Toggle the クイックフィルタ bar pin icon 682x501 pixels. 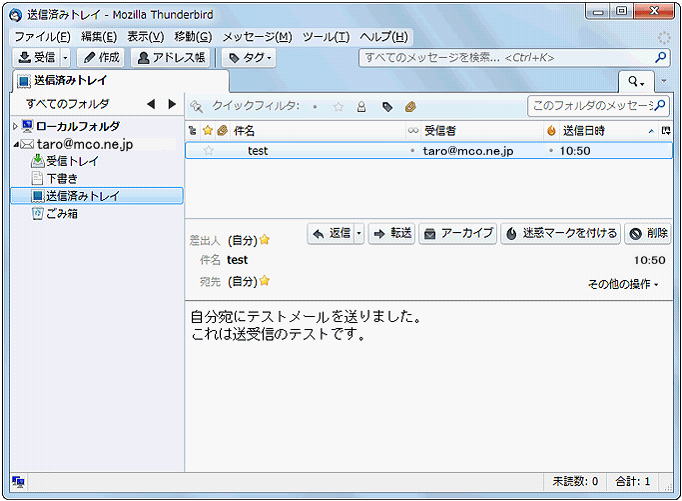pos(197,106)
